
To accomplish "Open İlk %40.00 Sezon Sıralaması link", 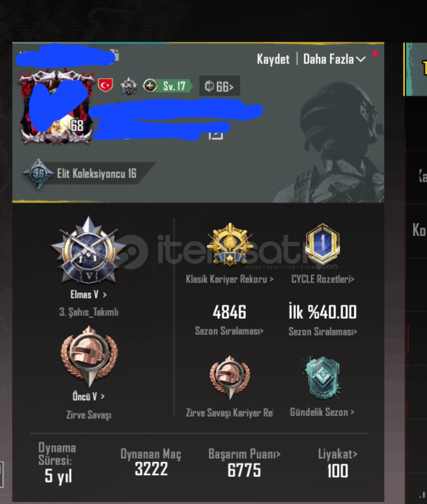I will 323,331.
